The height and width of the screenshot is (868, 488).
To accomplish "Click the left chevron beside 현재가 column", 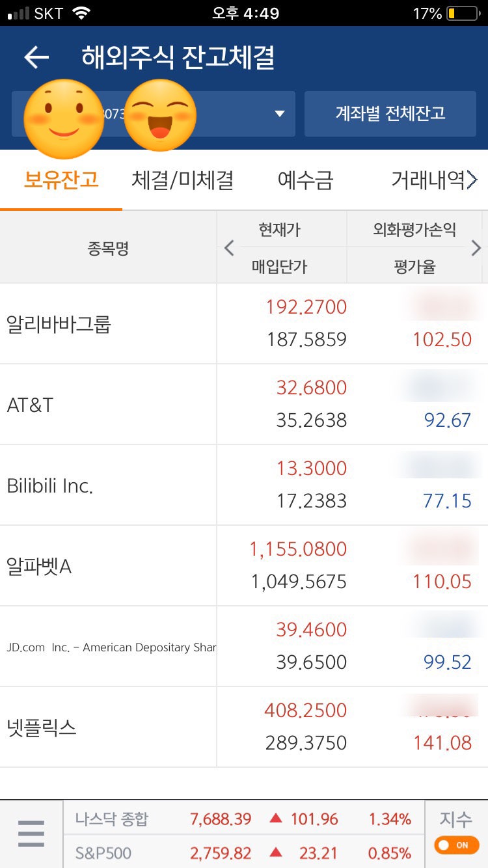I will (229, 248).
